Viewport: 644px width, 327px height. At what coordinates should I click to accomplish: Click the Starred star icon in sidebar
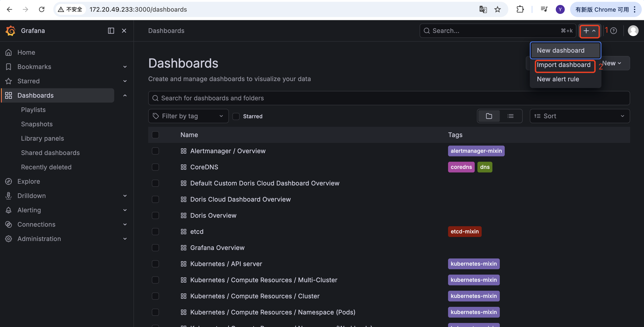point(9,81)
